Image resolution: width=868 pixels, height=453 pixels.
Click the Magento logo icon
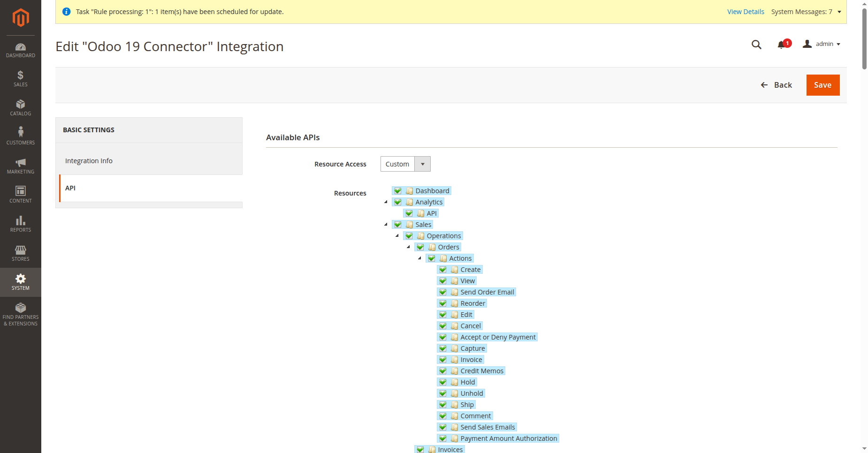click(21, 18)
